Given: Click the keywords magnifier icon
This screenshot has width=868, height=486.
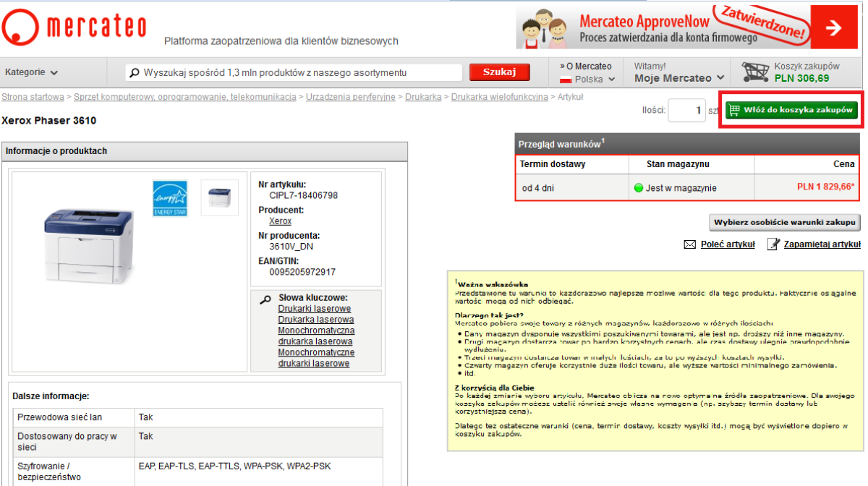Looking at the screenshot, I should 265,299.
